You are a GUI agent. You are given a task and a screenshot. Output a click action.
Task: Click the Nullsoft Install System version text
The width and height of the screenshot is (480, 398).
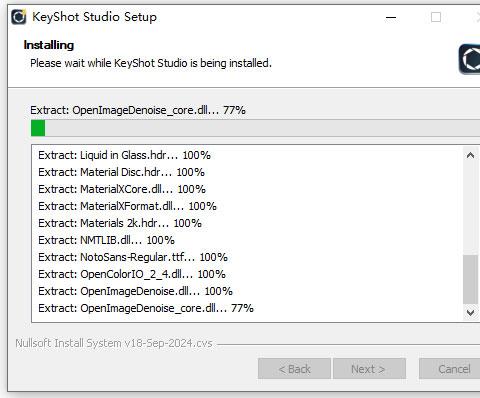pyautogui.click(x=114, y=343)
